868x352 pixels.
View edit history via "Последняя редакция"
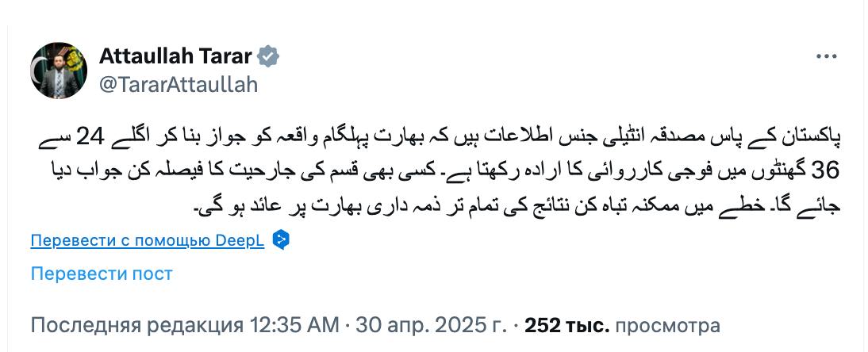(x=136, y=325)
